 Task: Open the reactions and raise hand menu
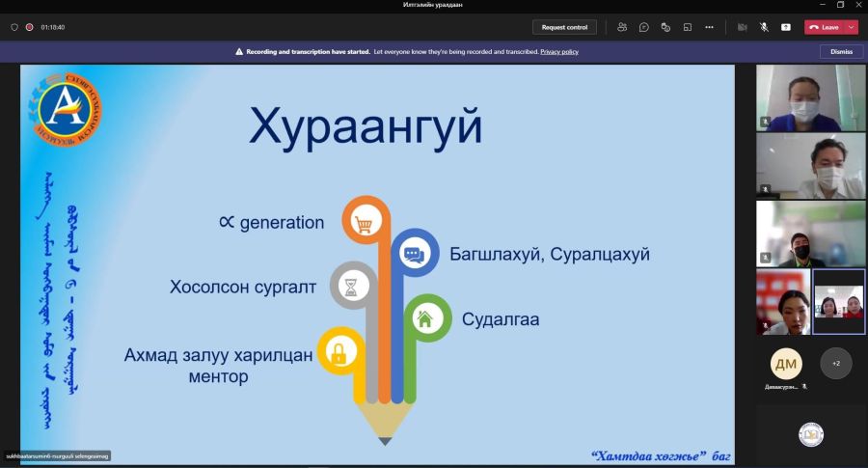tap(665, 27)
